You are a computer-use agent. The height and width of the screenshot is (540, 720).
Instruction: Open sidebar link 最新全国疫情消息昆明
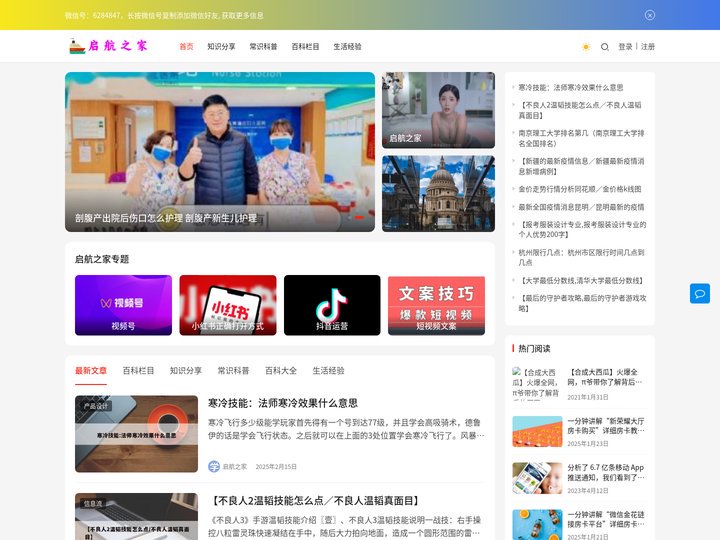coord(581,207)
